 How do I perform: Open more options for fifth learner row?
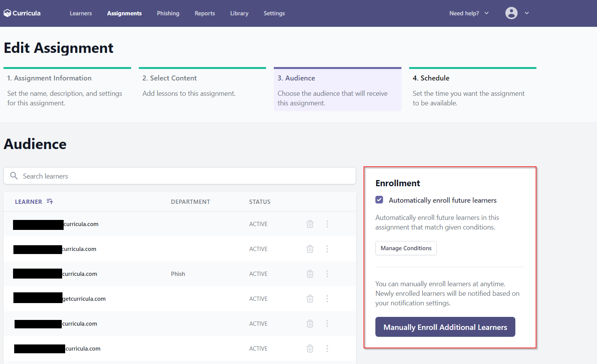click(x=327, y=324)
